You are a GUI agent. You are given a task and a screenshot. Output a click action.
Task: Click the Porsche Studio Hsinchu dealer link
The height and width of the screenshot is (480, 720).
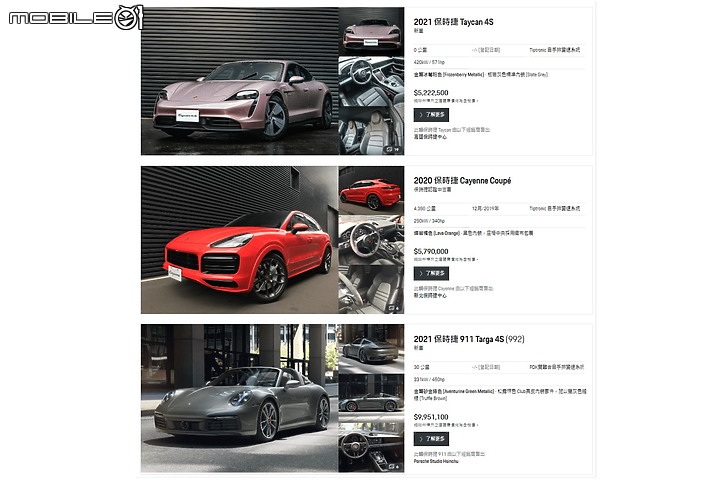(x=436, y=461)
